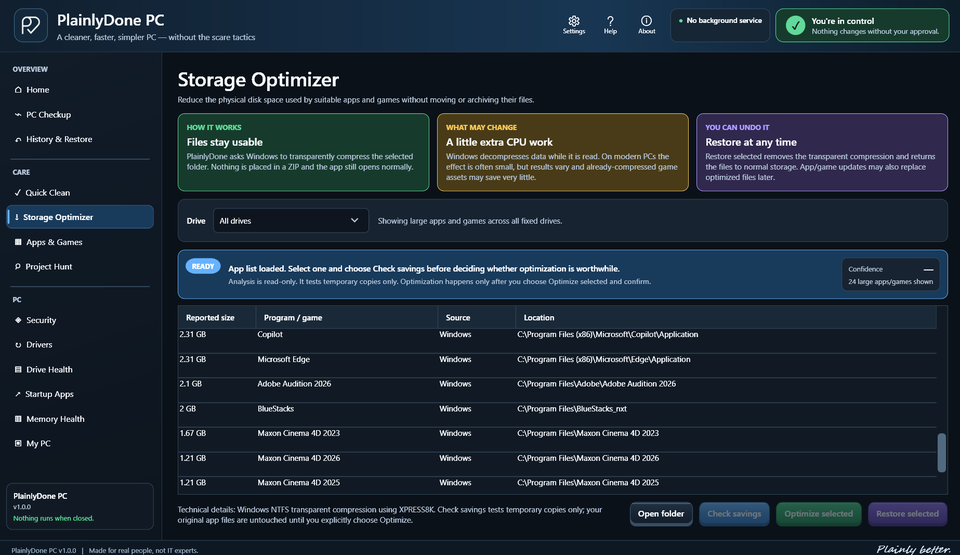
Task: Click the Confidence dash indicator
Action: (x=928, y=270)
